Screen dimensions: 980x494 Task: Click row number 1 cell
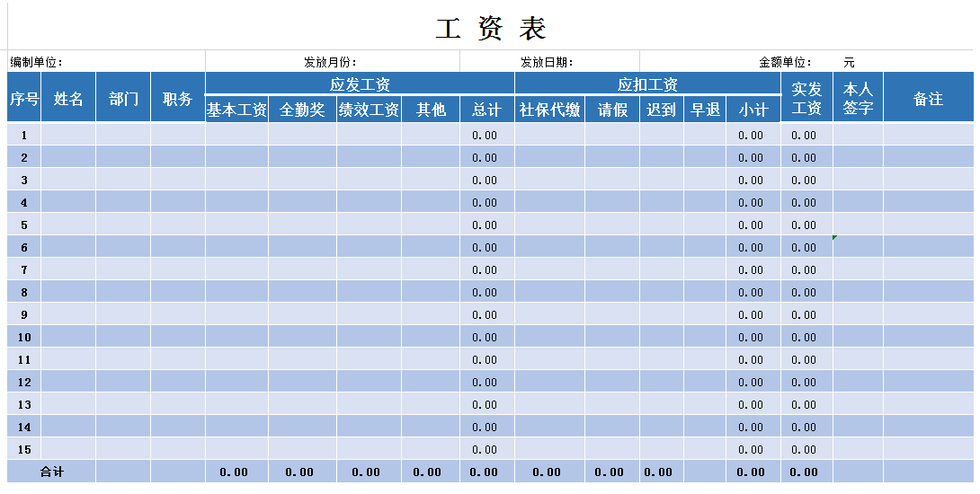click(x=23, y=135)
